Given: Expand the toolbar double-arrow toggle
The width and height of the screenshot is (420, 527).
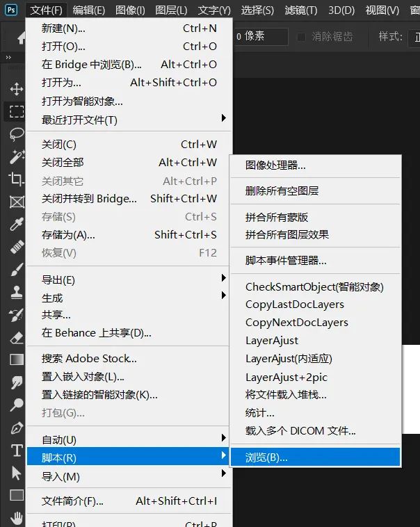Looking at the screenshot, I should (8, 58).
